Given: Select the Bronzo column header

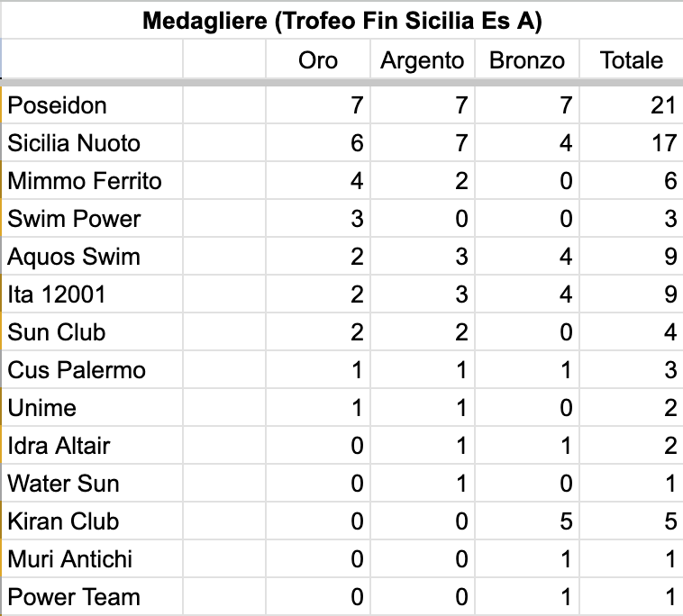Looking at the screenshot, I should (x=526, y=59).
